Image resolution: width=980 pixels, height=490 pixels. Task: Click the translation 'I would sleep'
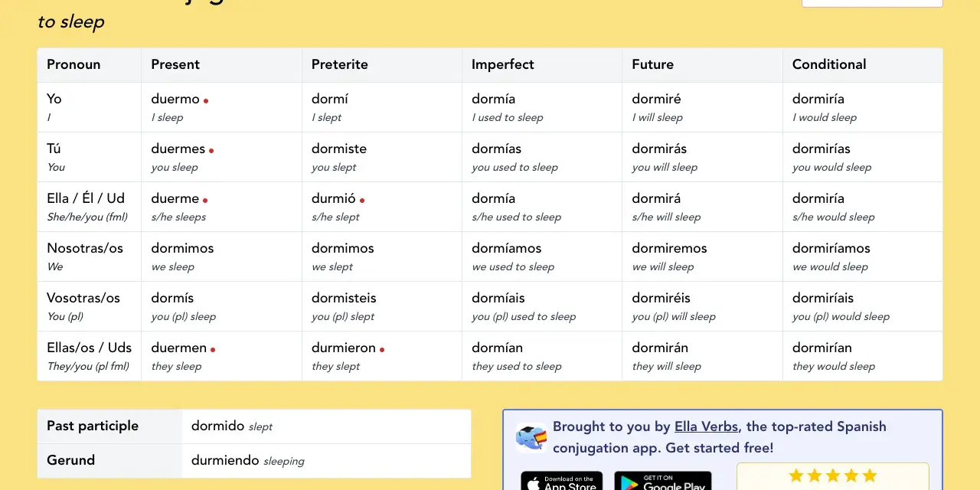coord(825,117)
